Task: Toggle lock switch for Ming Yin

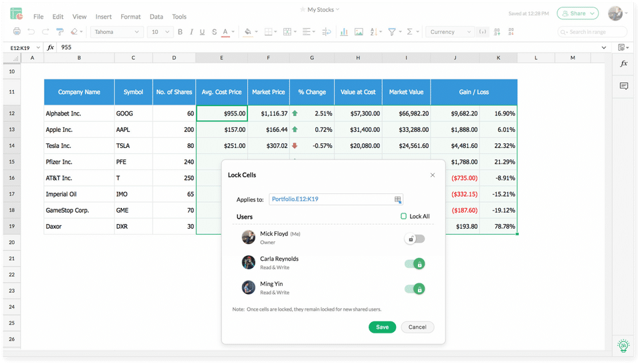Action: tap(415, 289)
